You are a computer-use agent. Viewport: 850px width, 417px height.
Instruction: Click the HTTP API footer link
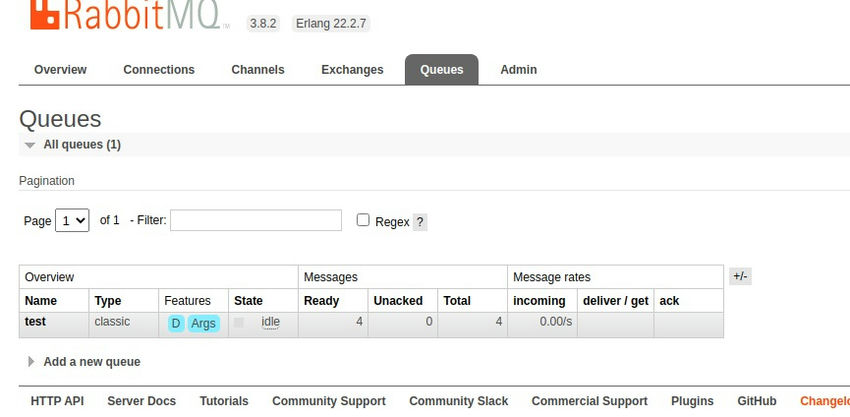57,401
